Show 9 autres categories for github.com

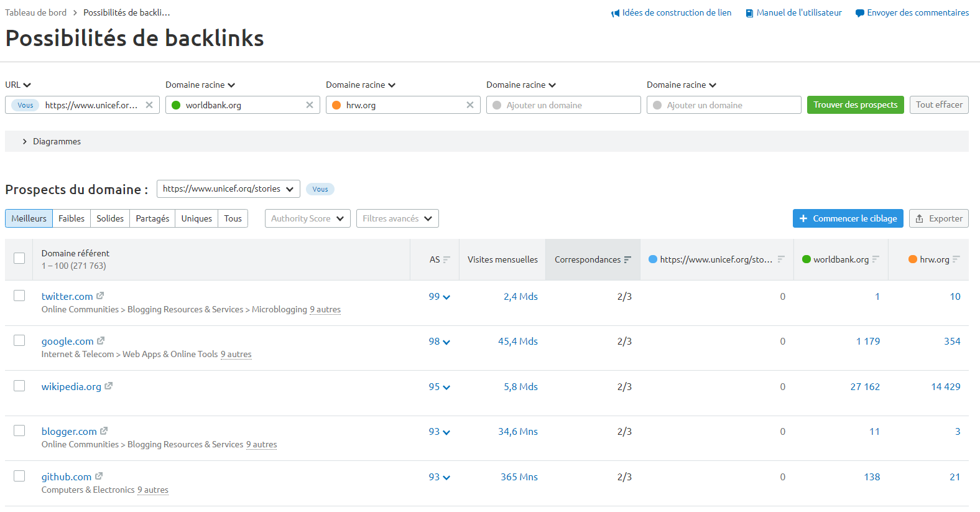(x=153, y=490)
